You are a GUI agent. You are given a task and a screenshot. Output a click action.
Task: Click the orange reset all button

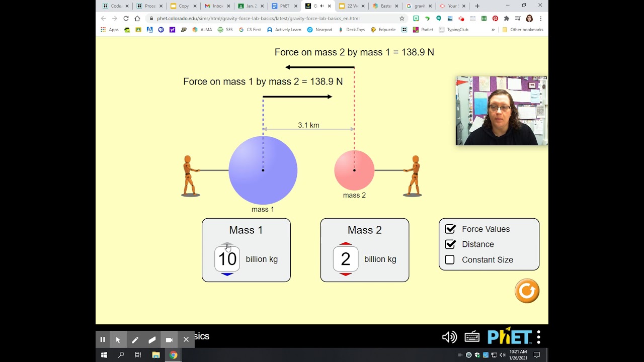pos(527,291)
